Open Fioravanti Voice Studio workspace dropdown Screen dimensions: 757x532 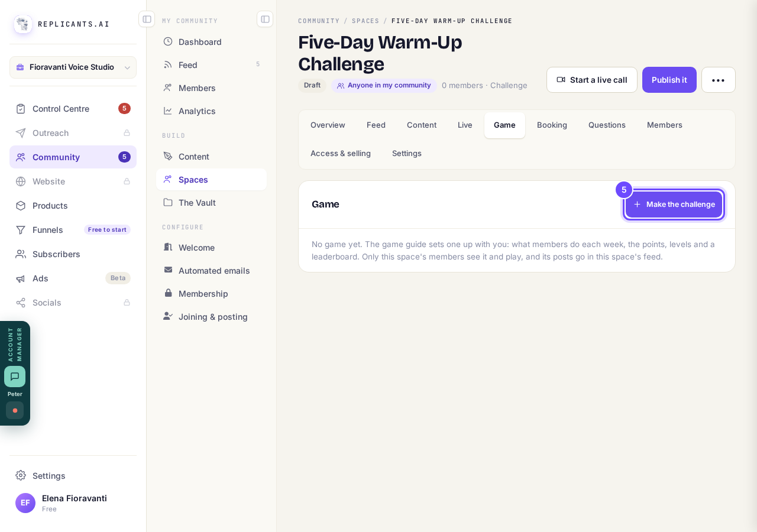pos(73,67)
